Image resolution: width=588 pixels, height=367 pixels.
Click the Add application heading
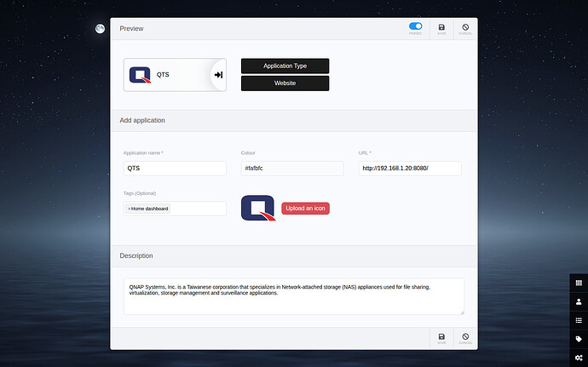[x=142, y=120]
